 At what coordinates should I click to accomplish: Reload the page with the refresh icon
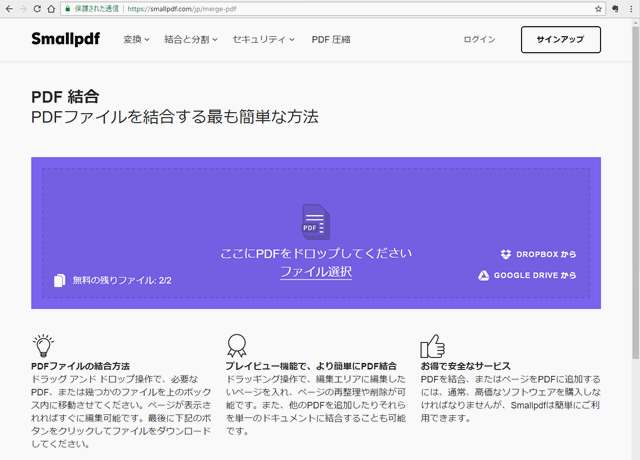[37, 9]
